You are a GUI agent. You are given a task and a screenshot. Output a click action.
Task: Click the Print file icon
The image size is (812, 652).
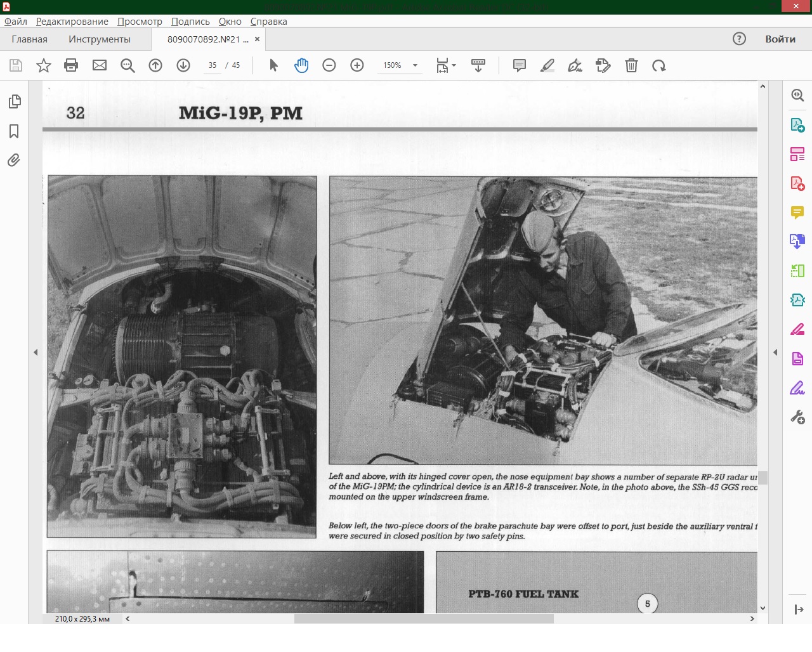click(71, 65)
